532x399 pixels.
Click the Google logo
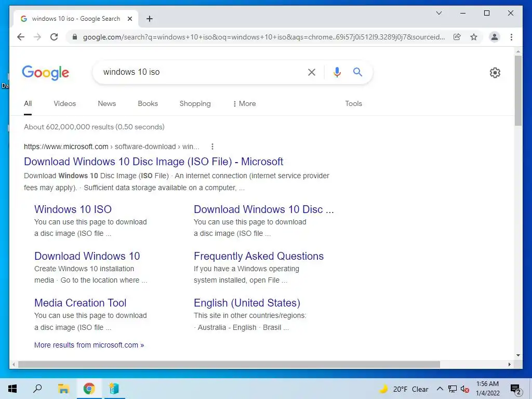coord(46,73)
